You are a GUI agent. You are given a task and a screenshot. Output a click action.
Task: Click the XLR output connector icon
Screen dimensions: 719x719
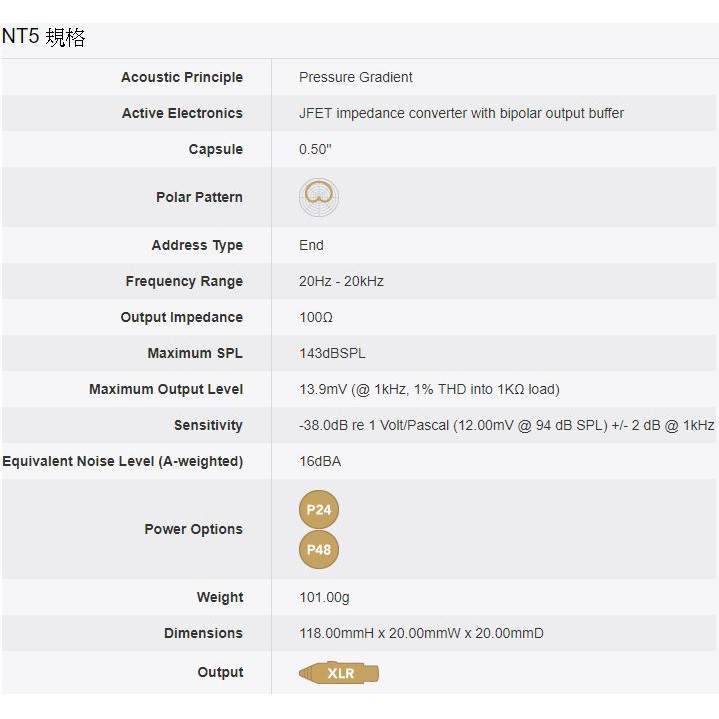click(x=339, y=673)
